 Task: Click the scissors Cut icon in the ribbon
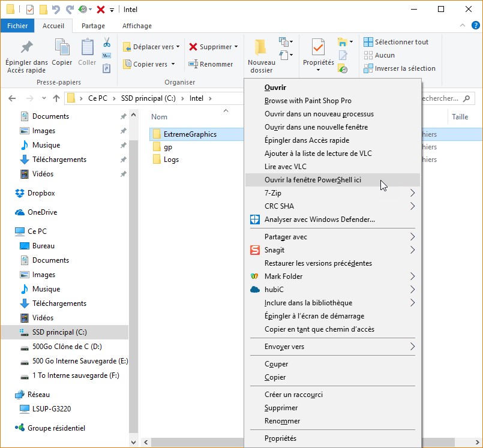pos(107,43)
